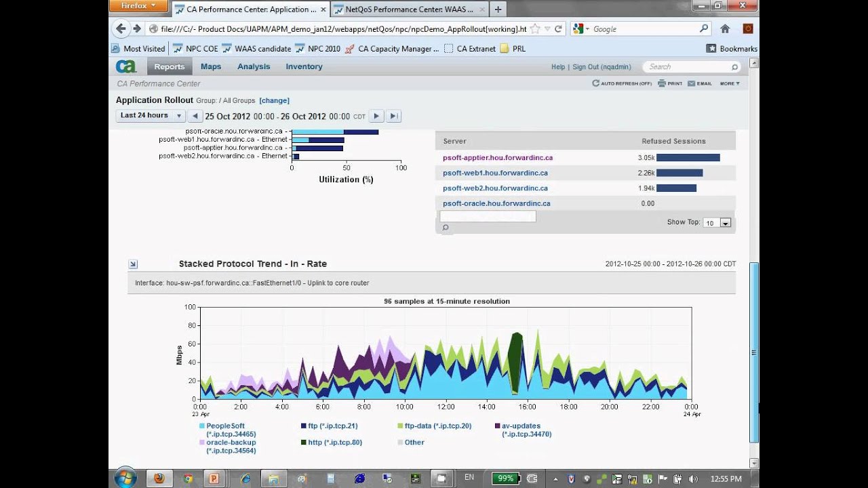Open Internet Explorer from the taskbar
Screen dimensions: 868x488
pyautogui.click(x=245, y=478)
